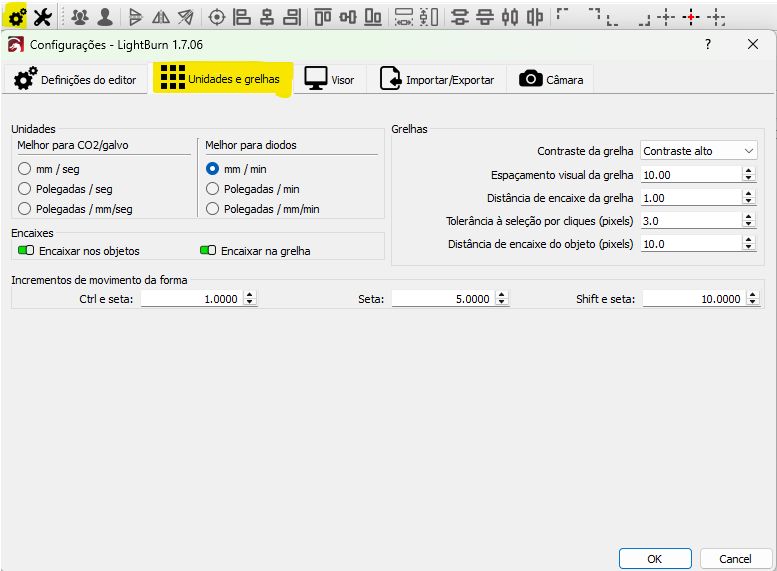The image size is (777, 571).
Task: Toggle Encaixar na grelha switch
Action: pos(208,251)
